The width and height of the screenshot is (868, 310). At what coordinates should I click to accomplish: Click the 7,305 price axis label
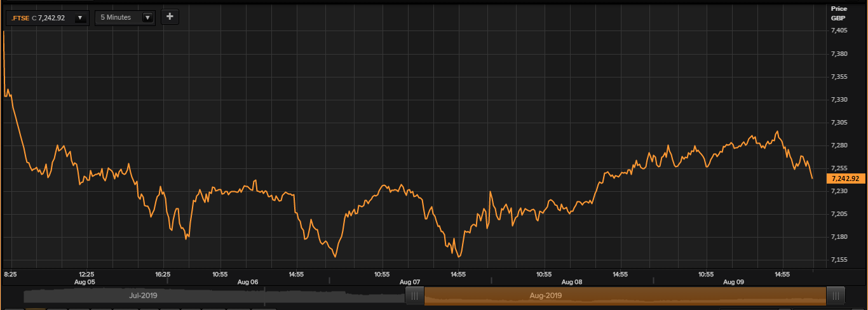(839, 123)
